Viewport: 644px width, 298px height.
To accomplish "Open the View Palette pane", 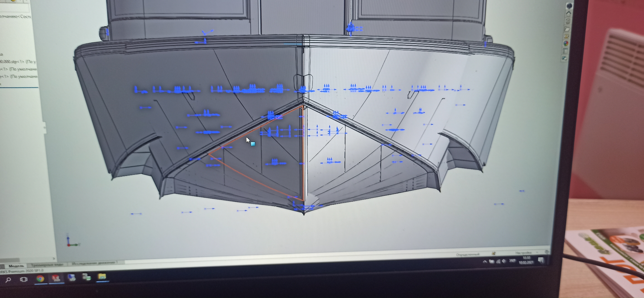I will tap(566, 37).
